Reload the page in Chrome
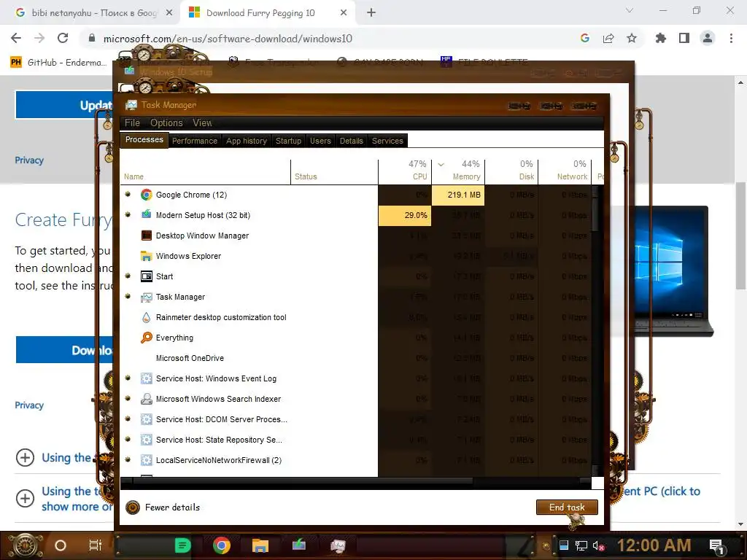 (63, 38)
